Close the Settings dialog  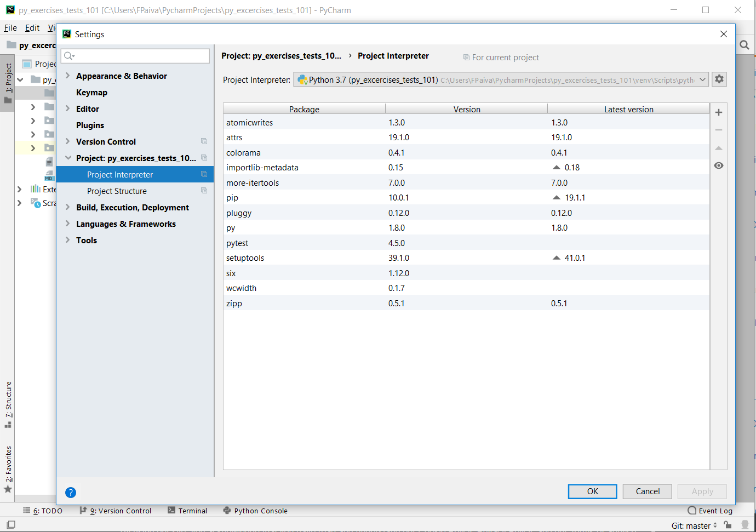coord(724,34)
